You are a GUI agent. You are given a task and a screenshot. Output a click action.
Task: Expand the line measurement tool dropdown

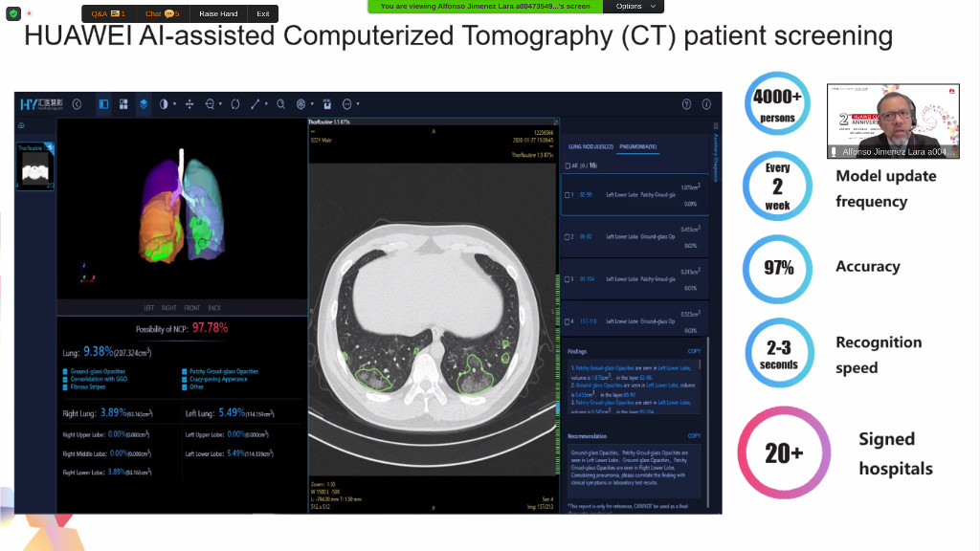266,104
